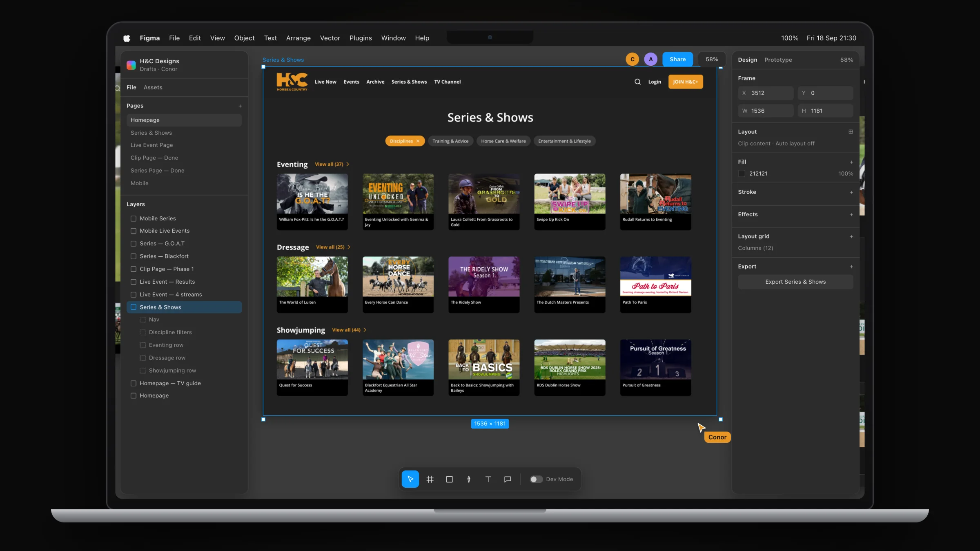The width and height of the screenshot is (980, 551).
Task: Click user avatar C
Action: [632, 59]
